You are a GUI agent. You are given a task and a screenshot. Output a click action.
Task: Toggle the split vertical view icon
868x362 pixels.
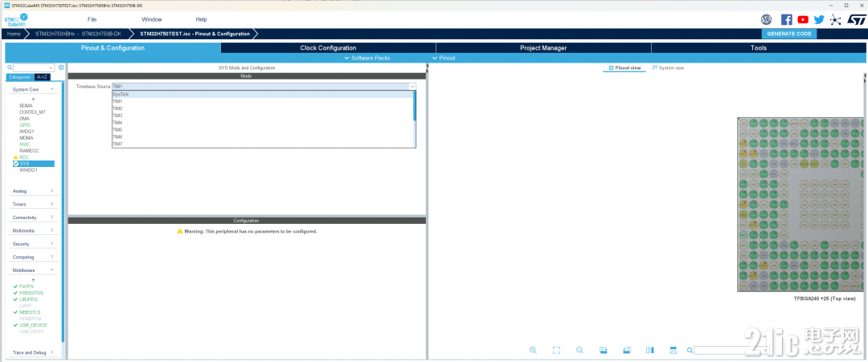(650, 350)
